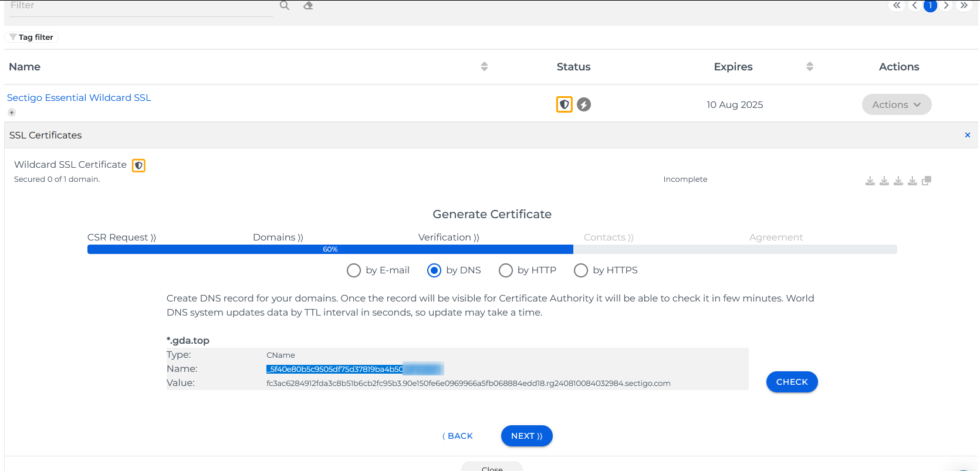Click the NEXT button
Image resolution: width=980 pixels, height=471 pixels.
pyautogui.click(x=526, y=436)
